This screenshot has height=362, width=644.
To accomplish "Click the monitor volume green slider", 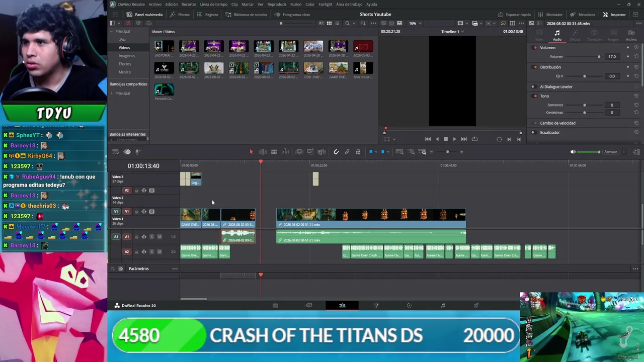I will pyautogui.click(x=588, y=152).
